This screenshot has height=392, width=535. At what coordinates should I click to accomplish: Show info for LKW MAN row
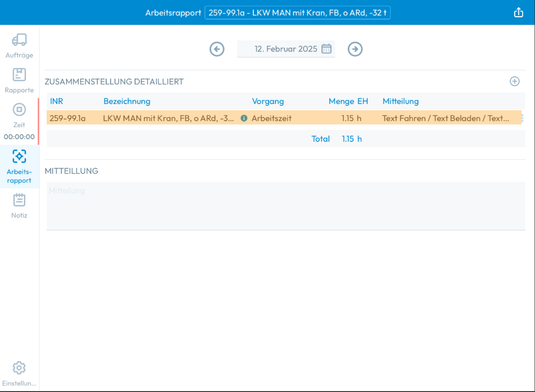(x=244, y=118)
